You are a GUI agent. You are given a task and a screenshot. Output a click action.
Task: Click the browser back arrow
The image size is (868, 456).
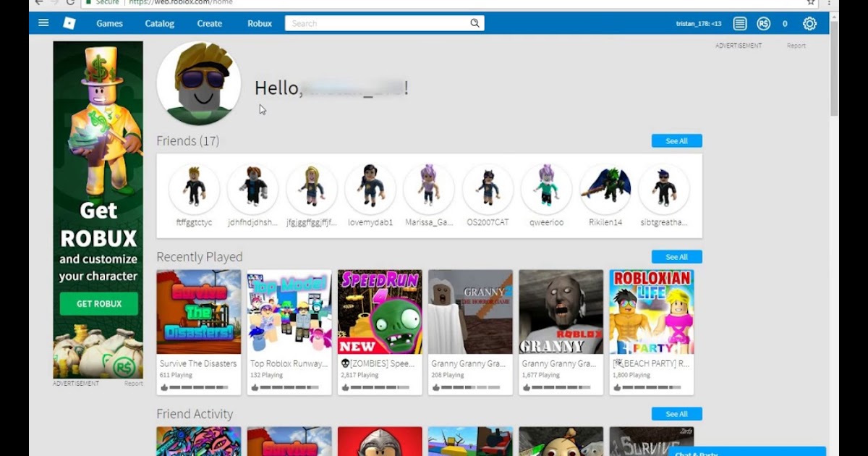pos(39,3)
